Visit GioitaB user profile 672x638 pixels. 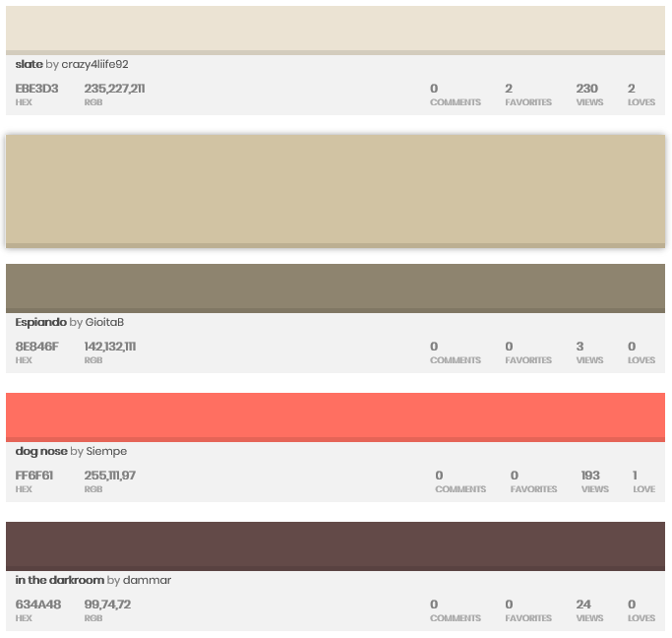[x=104, y=322]
